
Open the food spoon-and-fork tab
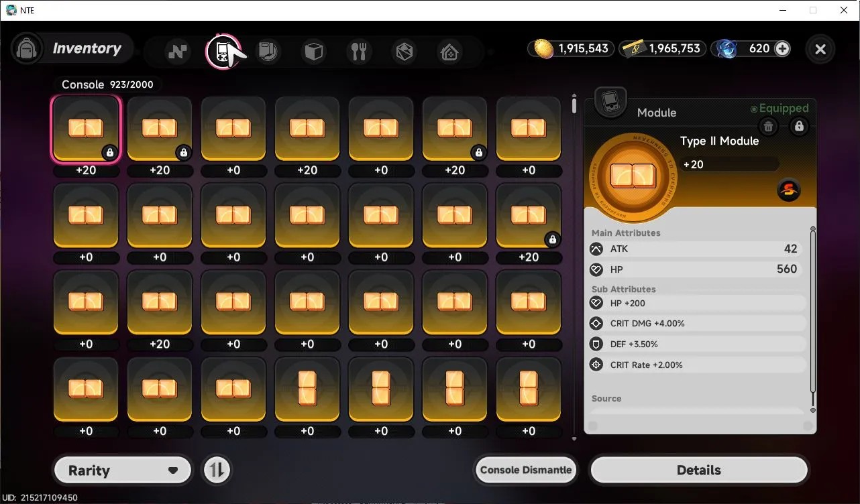tap(359, 51)
